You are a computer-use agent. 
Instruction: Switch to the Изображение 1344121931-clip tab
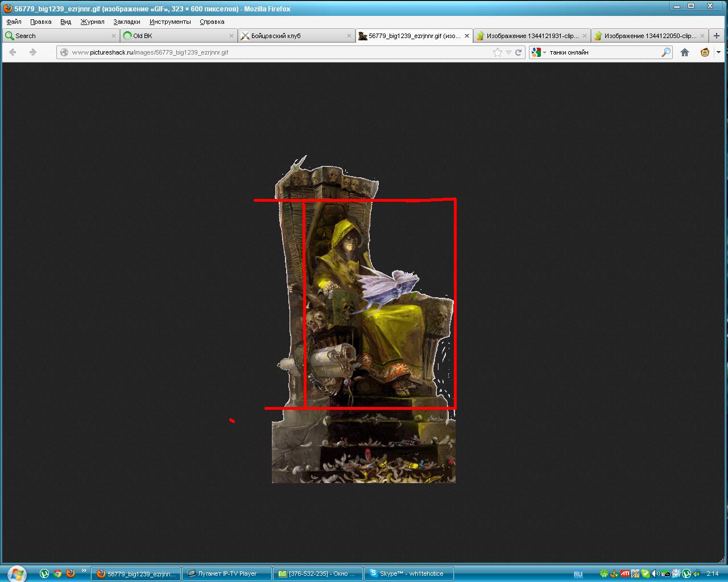[532, 36]
